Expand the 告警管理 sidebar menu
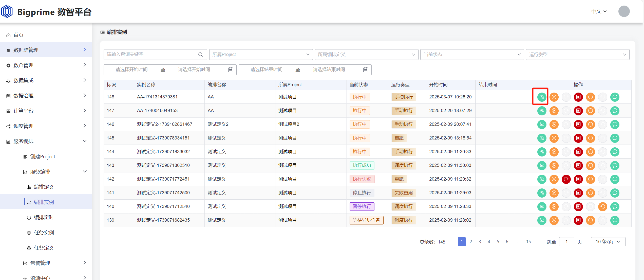 pos(46,263)
